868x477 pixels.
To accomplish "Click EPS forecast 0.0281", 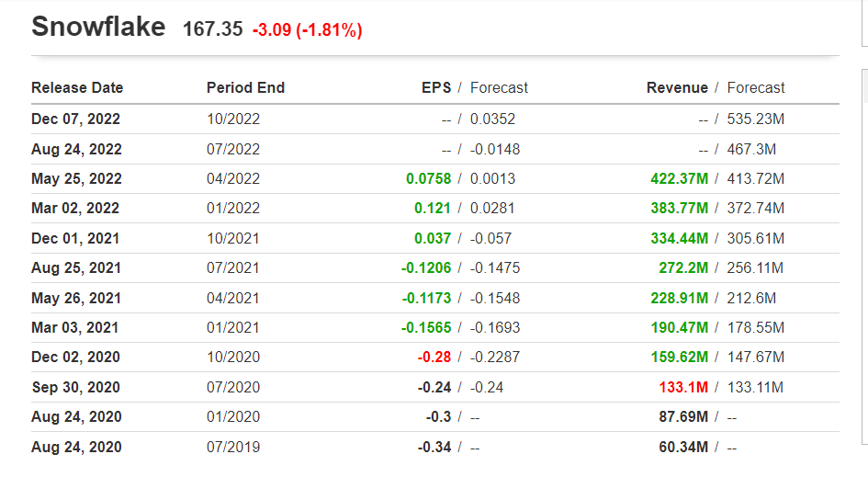I will [492, 209].
